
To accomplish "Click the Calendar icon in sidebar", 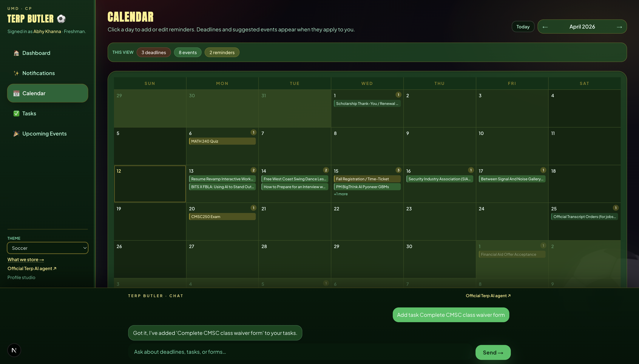I will [16, 93].
